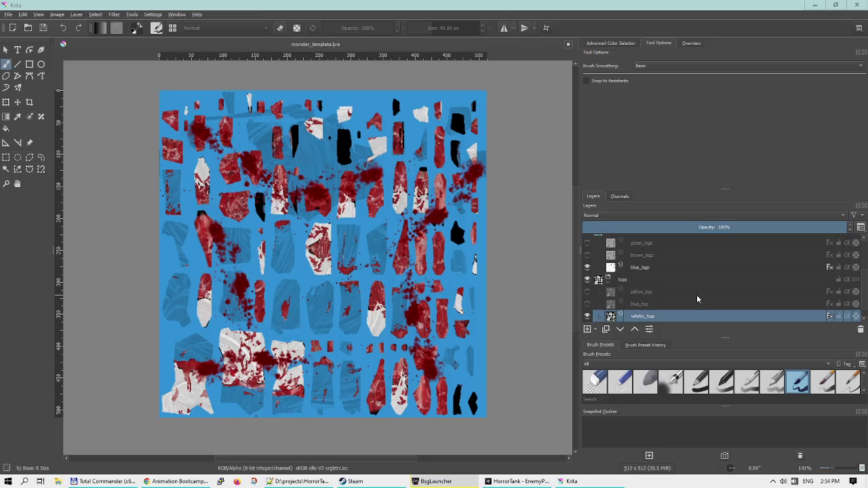Viewport: 868px width, 488px height.
Task: Open the Brush Preset History tab
Action: point(645,345)
